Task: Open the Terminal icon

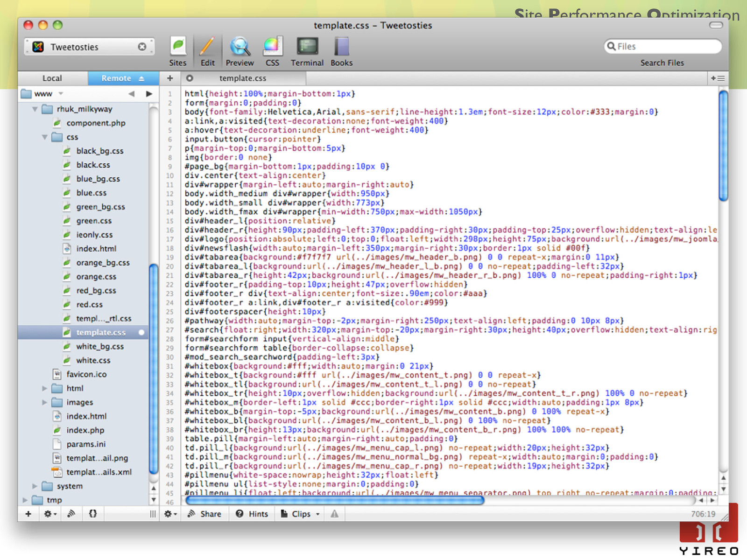Action: [307, 47]
